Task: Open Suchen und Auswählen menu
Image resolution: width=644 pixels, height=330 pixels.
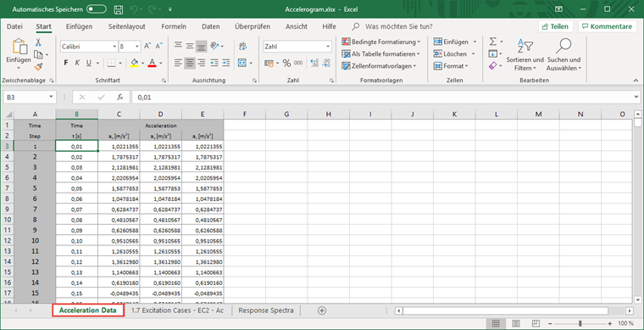Action: [x=563, y=54]
